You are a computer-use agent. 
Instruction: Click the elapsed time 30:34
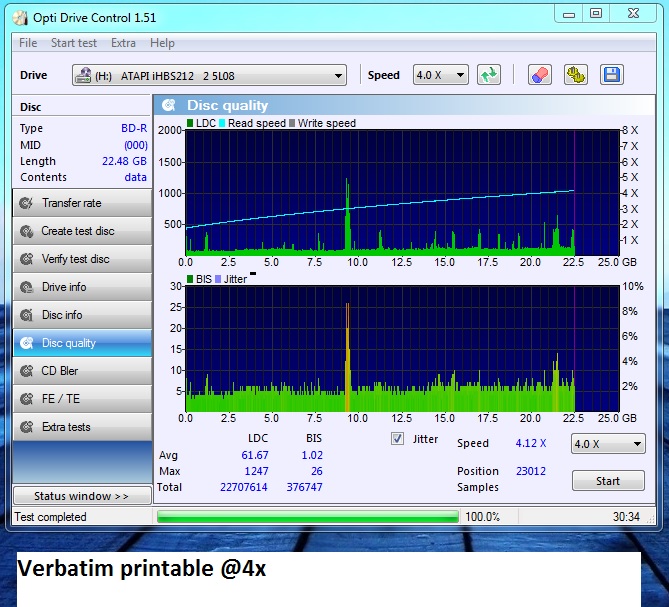click(626, 517)
